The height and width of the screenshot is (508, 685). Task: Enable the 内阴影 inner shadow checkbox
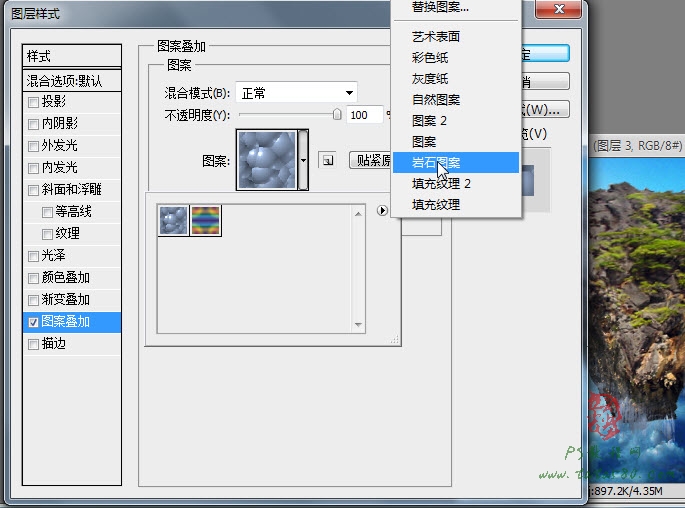[33, 124]
